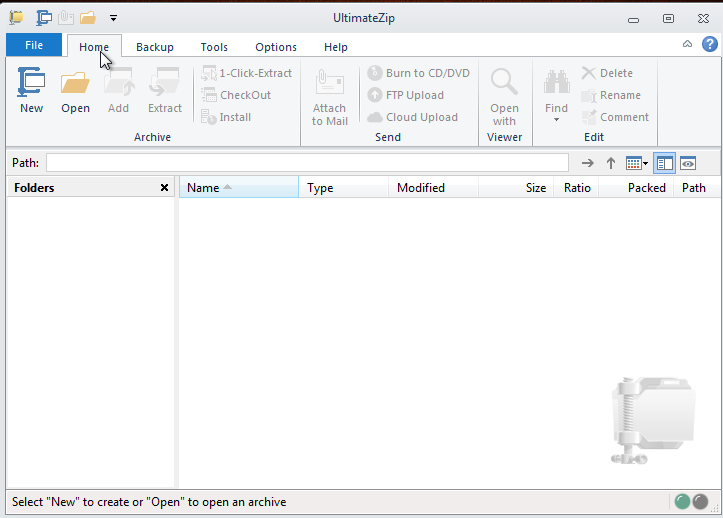Click the Go arrow beside the Path field

pos(587,163)
